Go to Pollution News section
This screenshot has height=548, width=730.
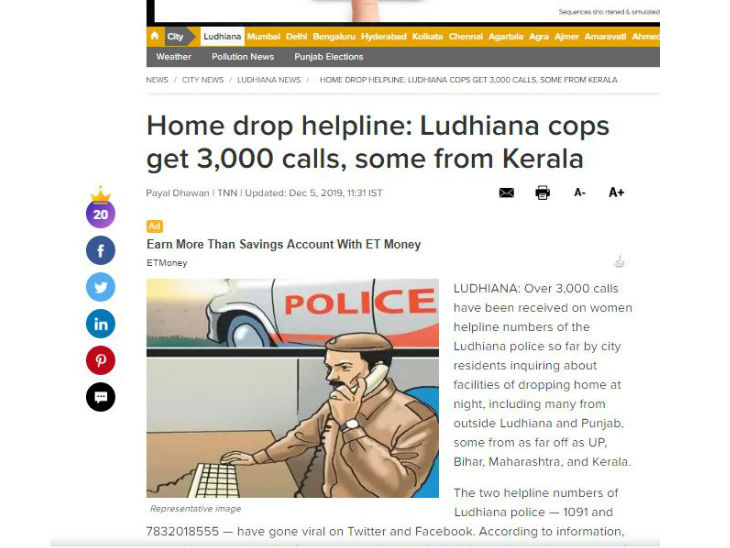coord(243,57)
